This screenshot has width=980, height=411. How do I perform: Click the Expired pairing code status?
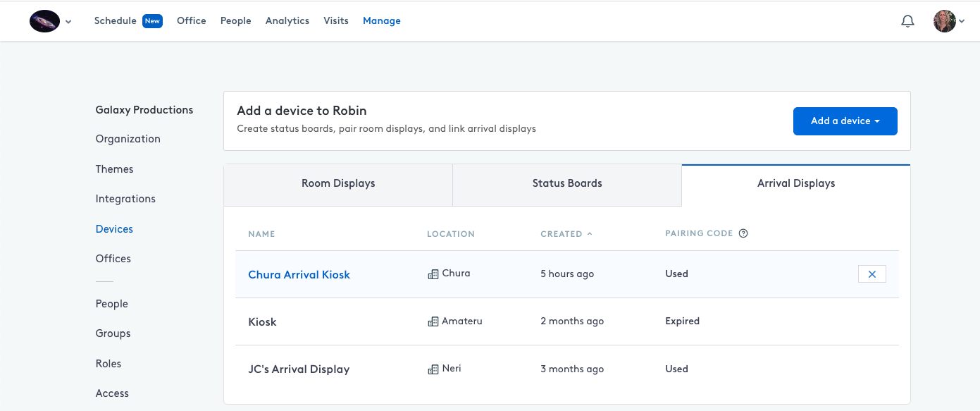coord(683,321)
